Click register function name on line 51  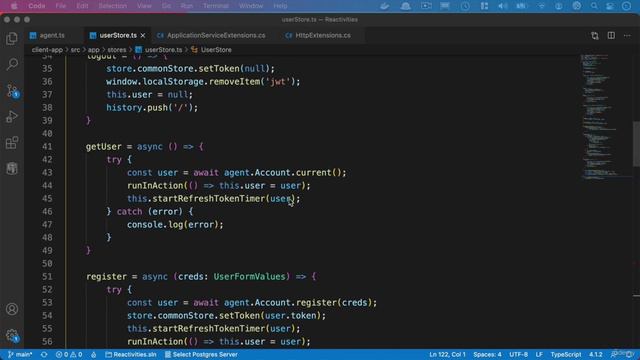[106, 277]
